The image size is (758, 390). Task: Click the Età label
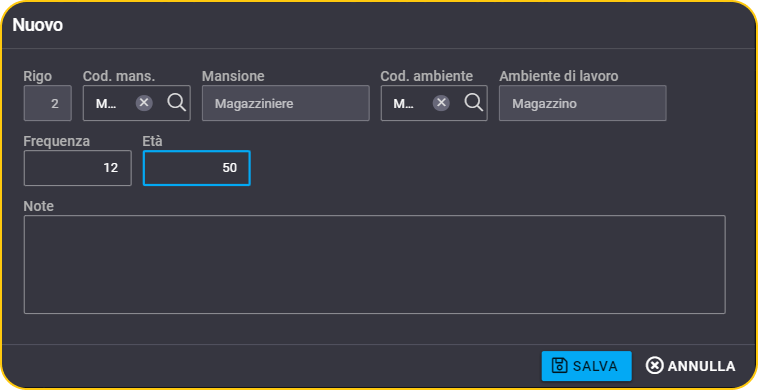(152, 141)
